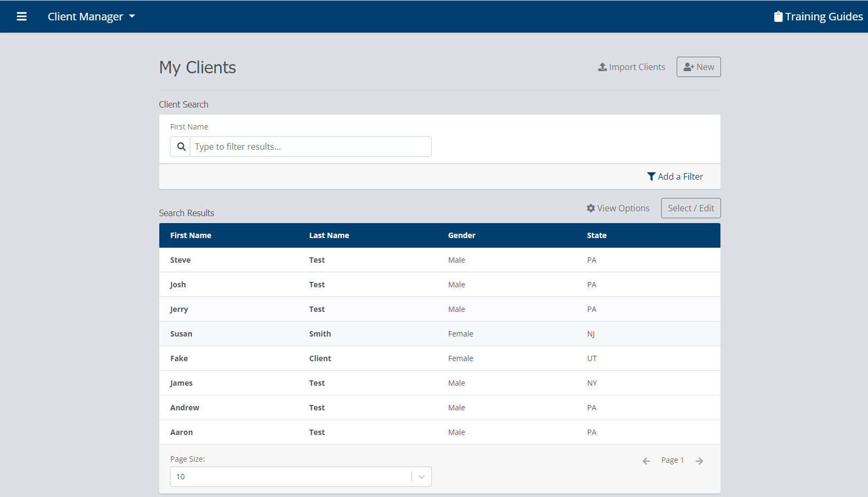Click the Training Guides clipboard icon
The width and height of the screenshot is (868, 497).
tap(778, 17)
